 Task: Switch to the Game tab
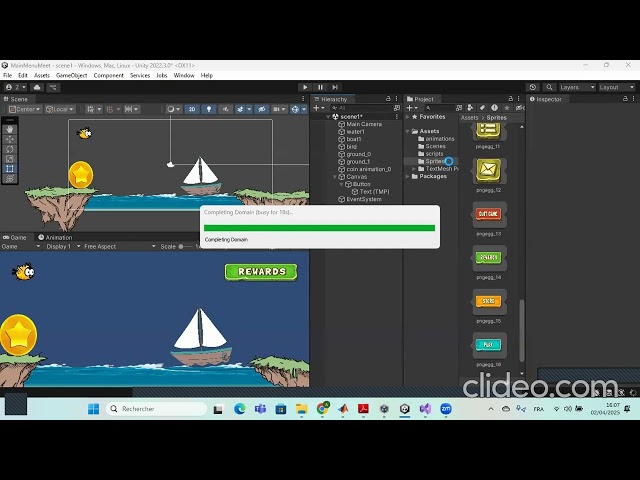(x=15, y=237)
